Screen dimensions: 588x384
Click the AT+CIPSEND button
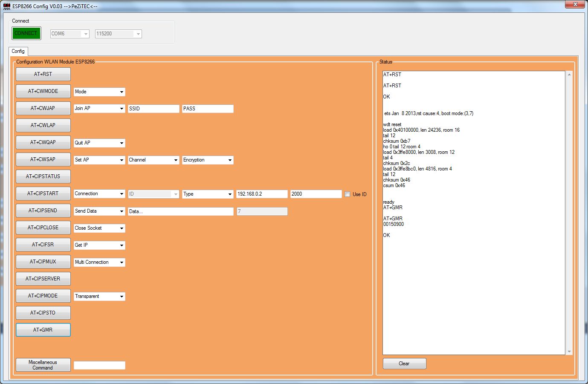pyautogui.click(x=43, y=211)
